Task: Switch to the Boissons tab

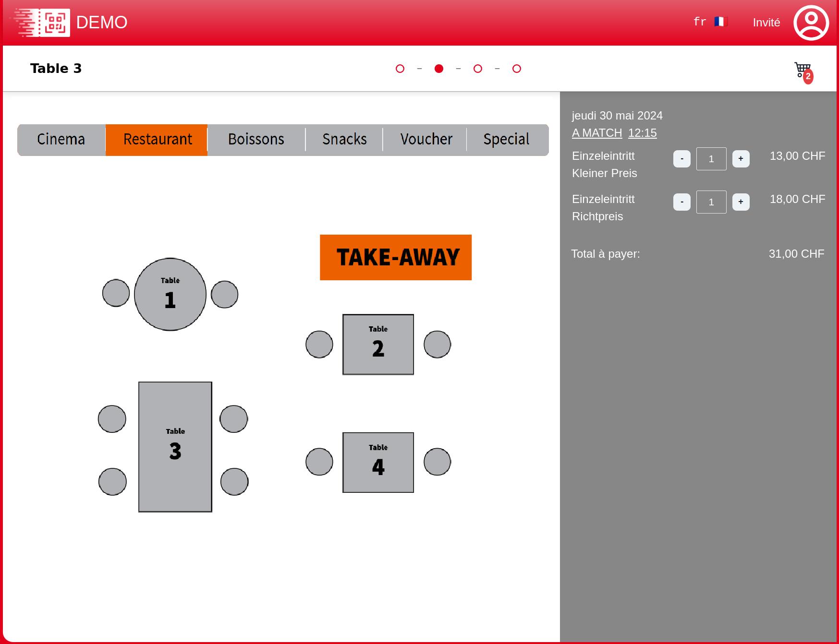Action: [x=256, y=140]
